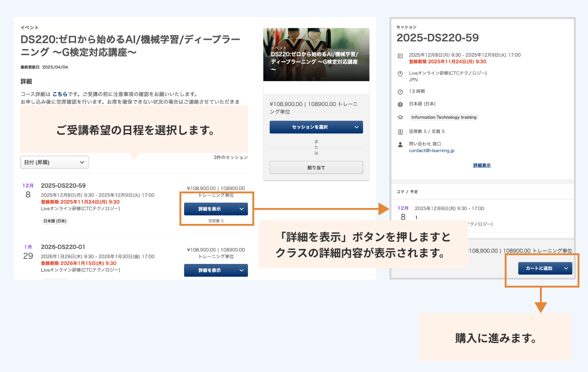Click the graduation cap icon in the session panel
The width and height of the screenshot is (588, 372).
(400, 117)
